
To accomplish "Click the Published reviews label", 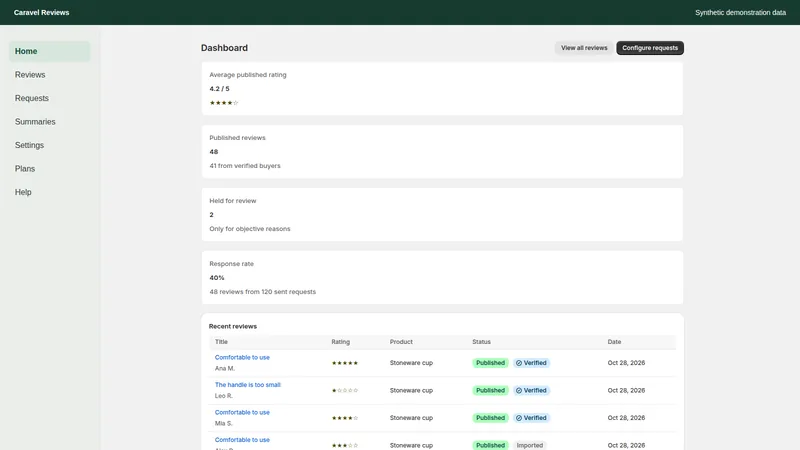I will click(x=237, y=138).
